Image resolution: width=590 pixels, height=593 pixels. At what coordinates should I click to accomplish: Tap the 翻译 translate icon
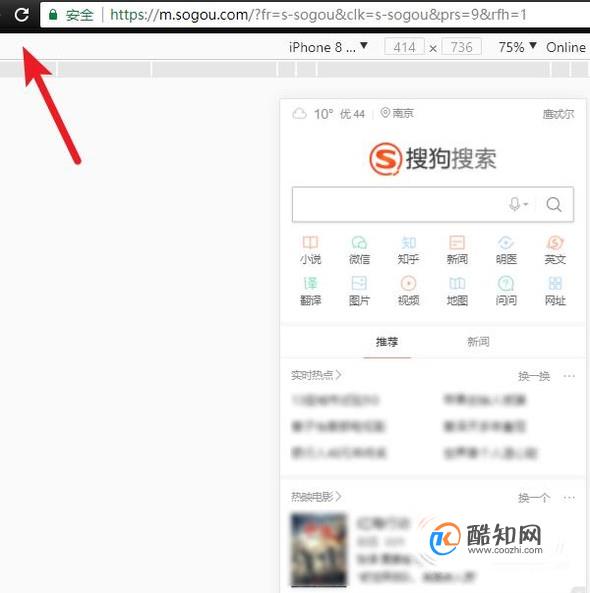(x=311, y=291)
